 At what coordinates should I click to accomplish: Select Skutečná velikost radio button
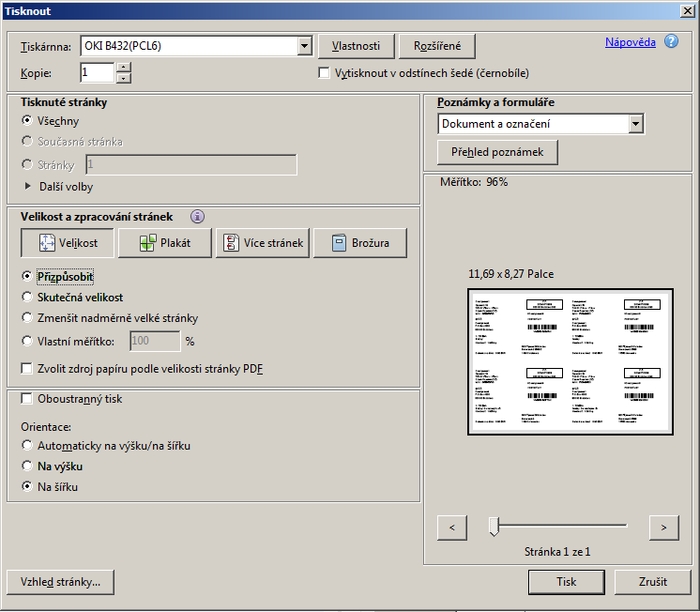[x=26, y=298]
